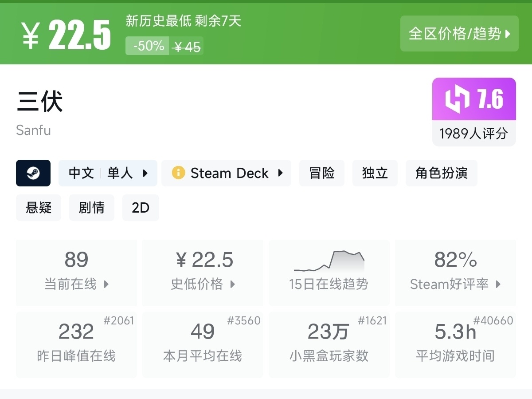
Task: Click the 小黑盒玩家数 23万 stat
Action: pyautogui.click(x=329, y=344)
